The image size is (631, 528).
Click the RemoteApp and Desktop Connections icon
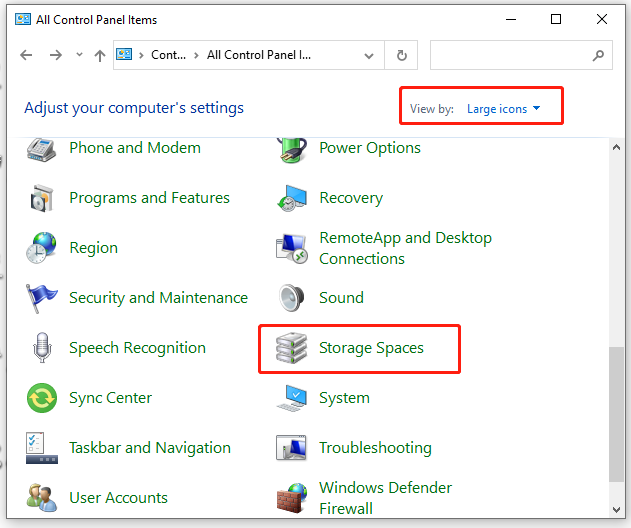coord(292,249)
